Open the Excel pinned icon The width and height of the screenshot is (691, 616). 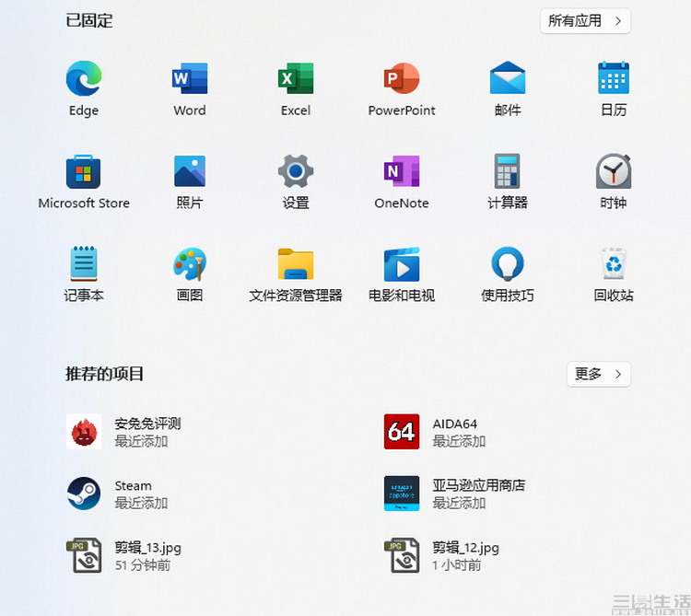pos(296,78)
